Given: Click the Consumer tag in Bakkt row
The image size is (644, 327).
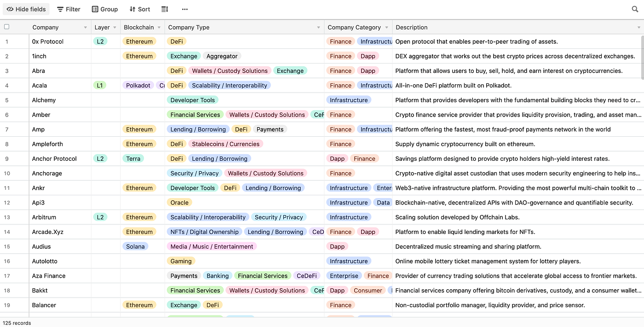Looking at the screenshot, I should point(368,291).
